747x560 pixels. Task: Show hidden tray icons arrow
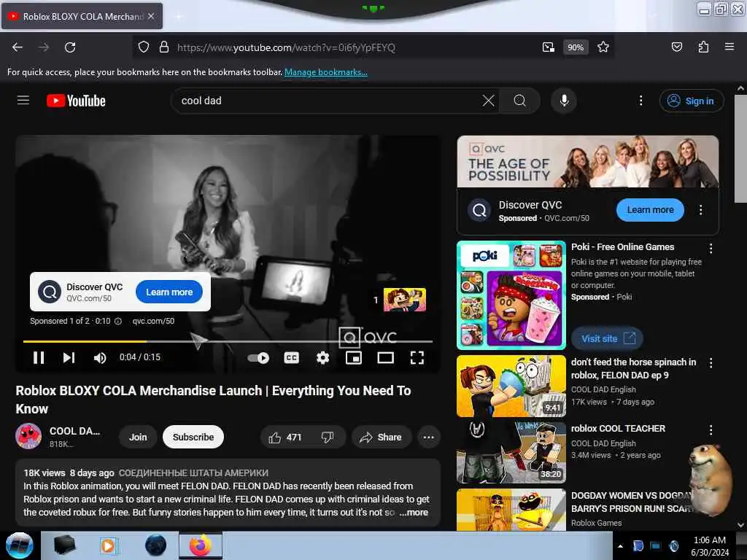[x=620, y=546]
